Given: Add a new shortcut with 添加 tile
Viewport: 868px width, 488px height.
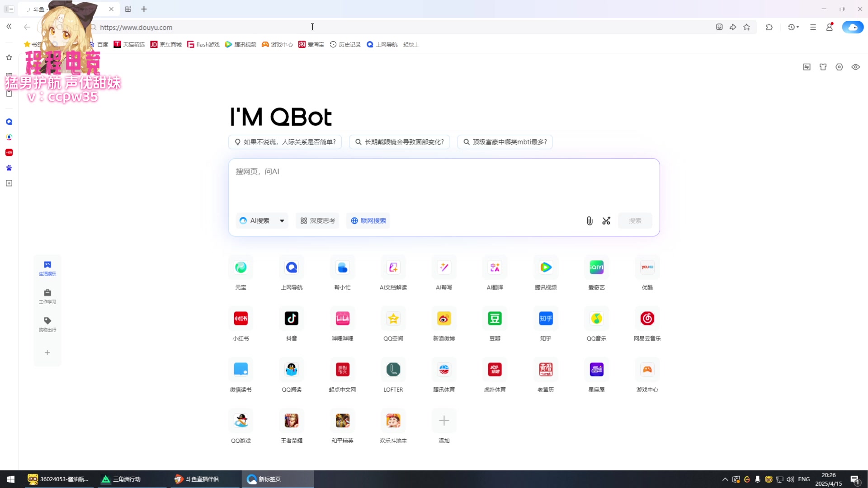Looking at the screenshot, I should coord(444,421).
